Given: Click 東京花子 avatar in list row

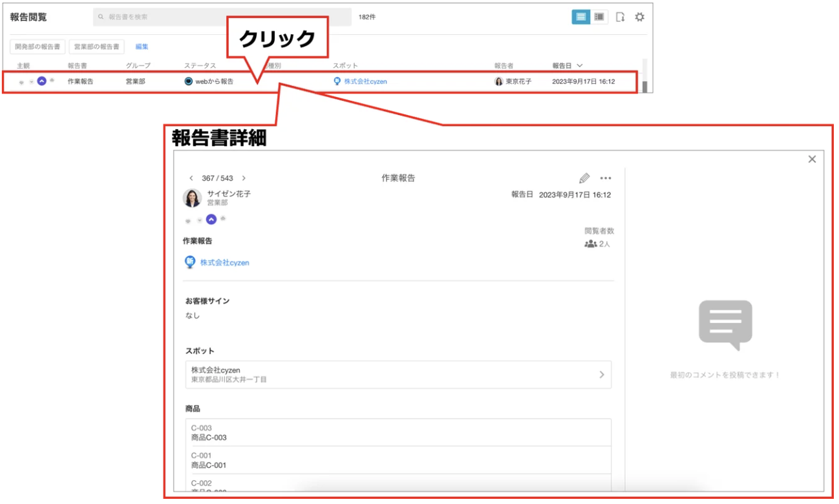Looking at the screenshot, I should [498, 81].
